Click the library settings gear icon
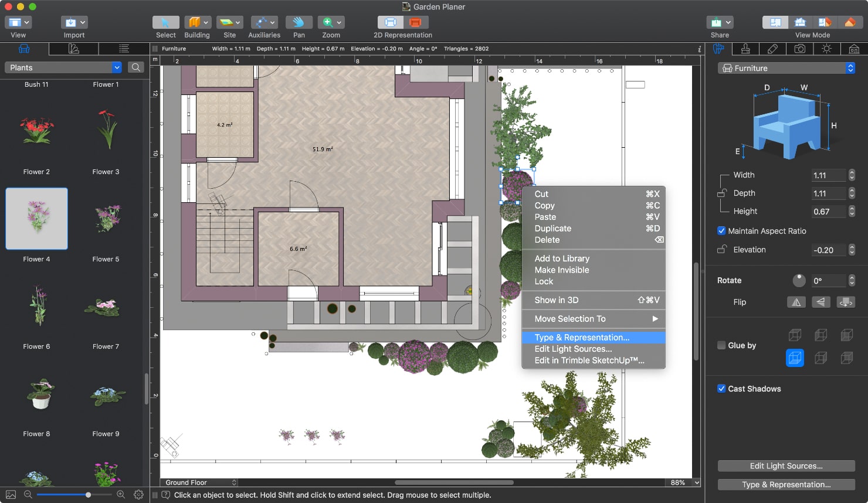 coord(138,494)
